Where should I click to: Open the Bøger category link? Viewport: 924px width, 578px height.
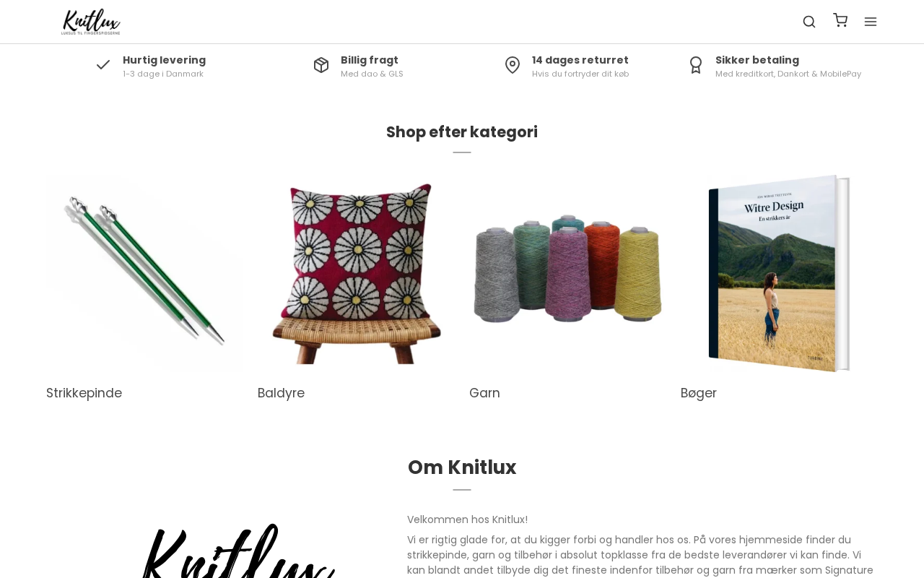[x=699, y=393]
